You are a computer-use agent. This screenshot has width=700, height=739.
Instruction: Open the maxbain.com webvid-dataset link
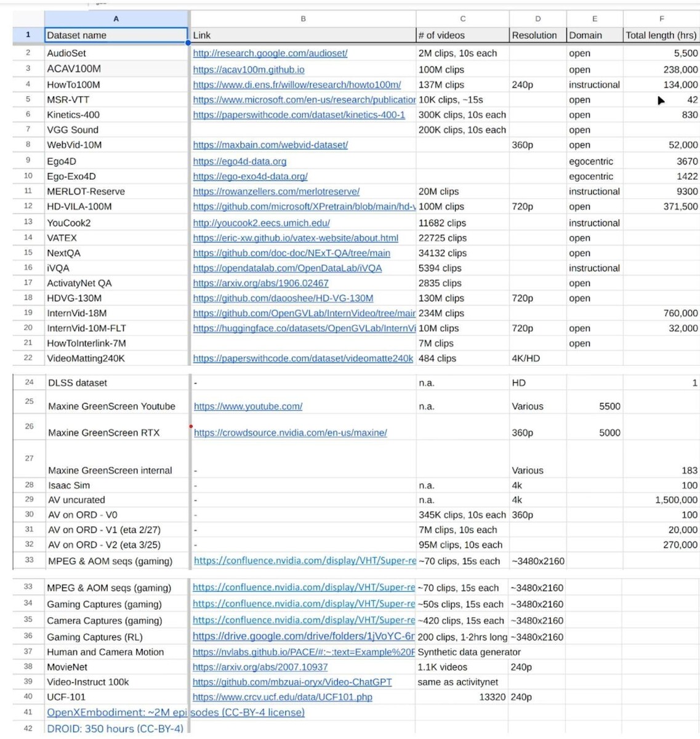270,145
